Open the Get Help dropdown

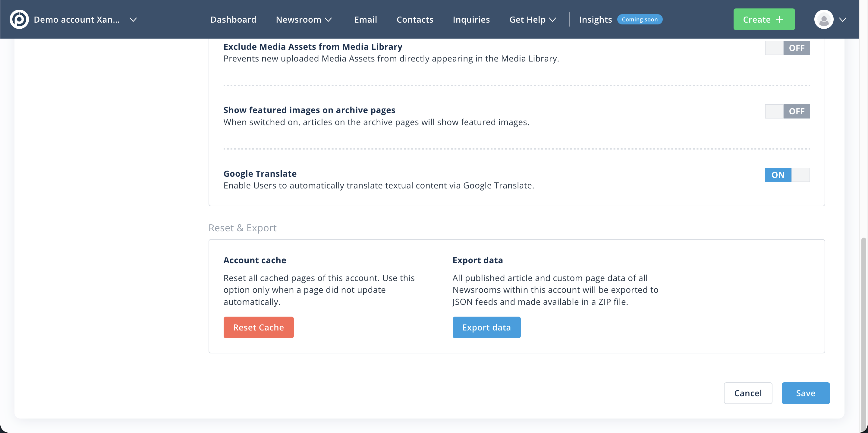(x=532, y=20)
